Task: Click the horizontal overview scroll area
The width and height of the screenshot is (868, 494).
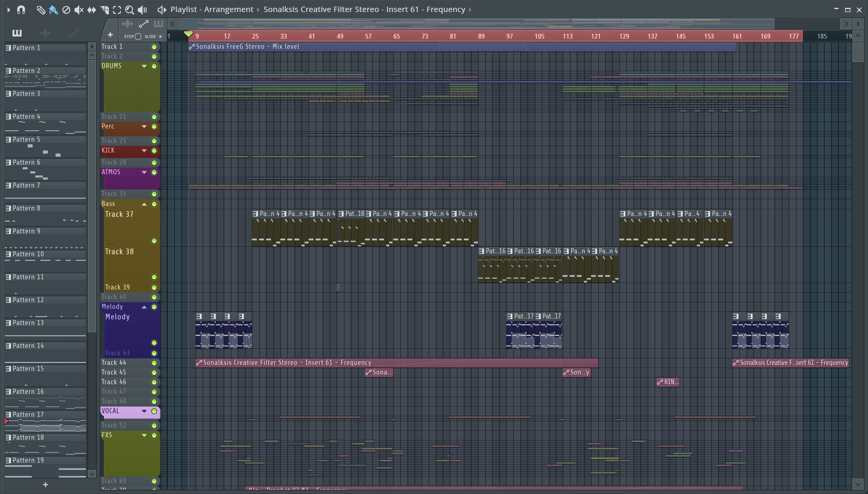Action: point(476,24)
